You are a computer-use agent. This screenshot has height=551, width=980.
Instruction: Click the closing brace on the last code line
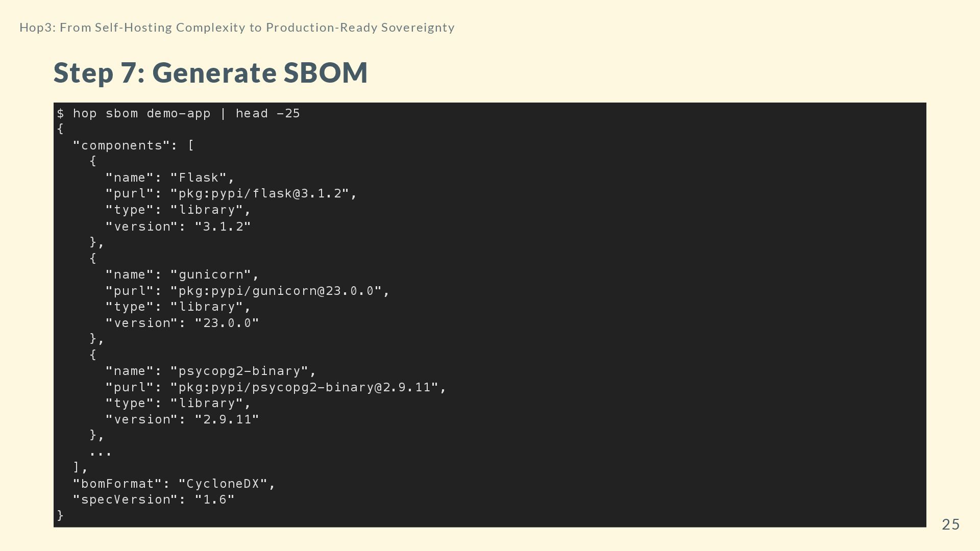pos(60,515)
